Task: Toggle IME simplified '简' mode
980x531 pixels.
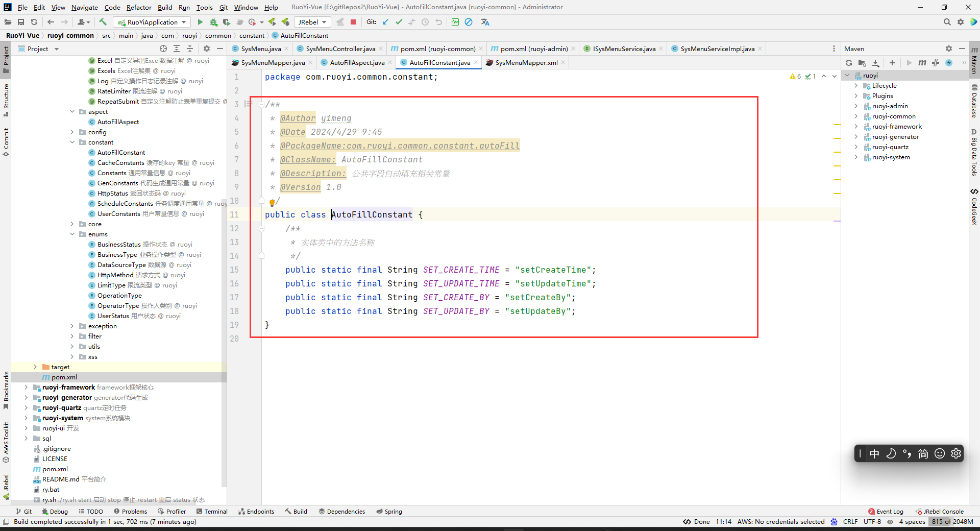Action: (923, 453)
